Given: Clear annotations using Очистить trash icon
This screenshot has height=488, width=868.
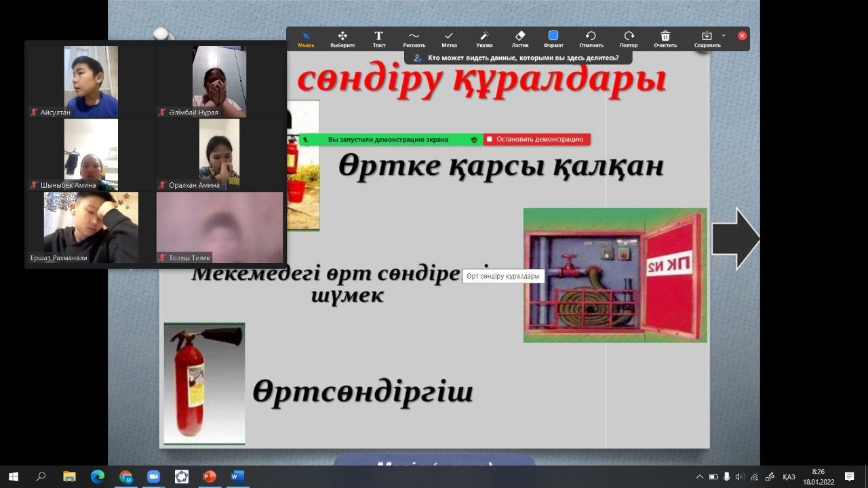Looking at the screenshot, I should (x=665, y=39).
